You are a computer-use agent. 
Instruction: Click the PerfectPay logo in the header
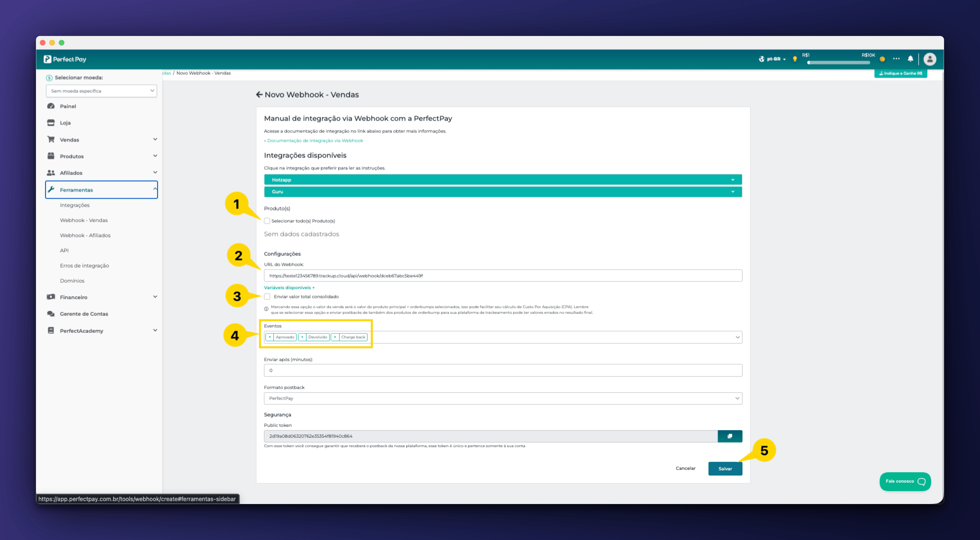tap(65, 59)
